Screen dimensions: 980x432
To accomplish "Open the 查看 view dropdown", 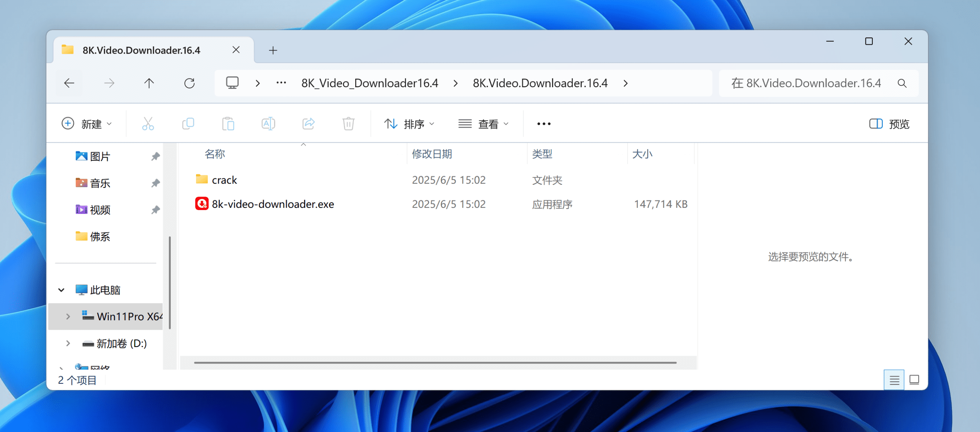I will (483, 124).
